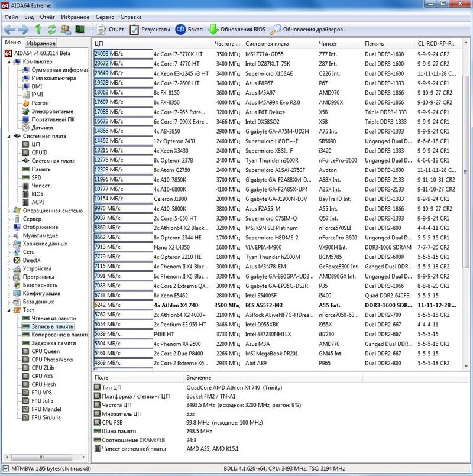The image size is (473, 476).
Task: Switch to the Избранное sidebar tab
Action: pos(41,43)
